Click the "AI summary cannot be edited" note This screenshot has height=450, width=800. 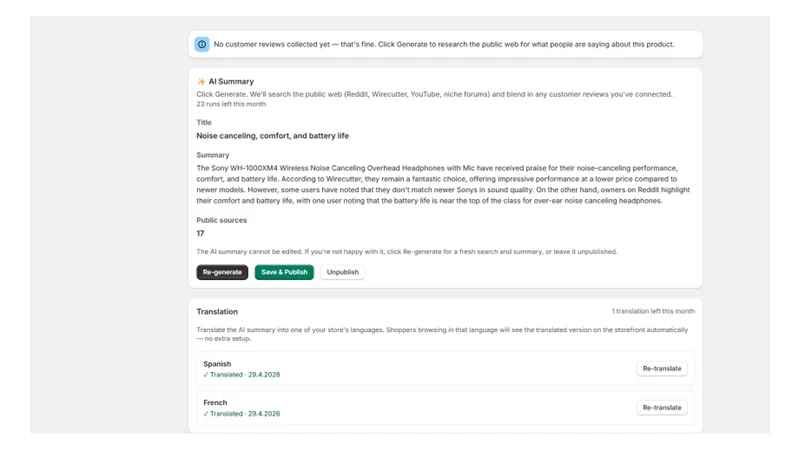pyautogui.click(x=407, y=252)
